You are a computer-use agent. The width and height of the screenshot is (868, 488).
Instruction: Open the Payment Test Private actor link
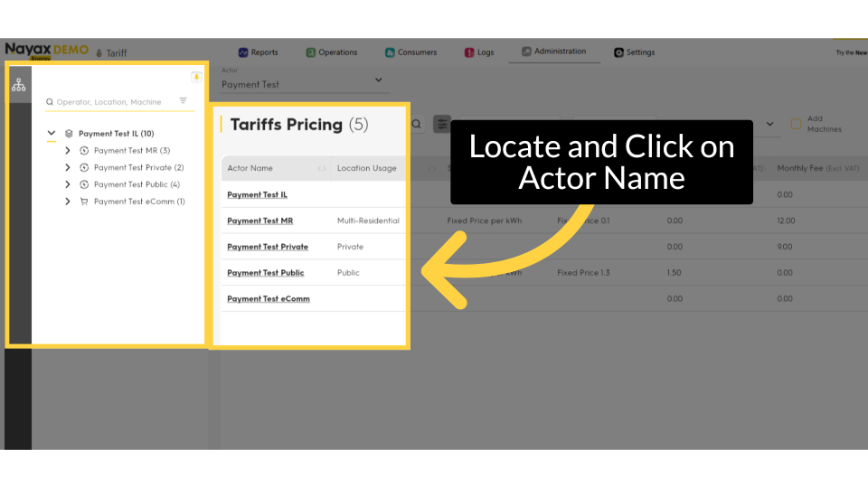click(267, 247)
